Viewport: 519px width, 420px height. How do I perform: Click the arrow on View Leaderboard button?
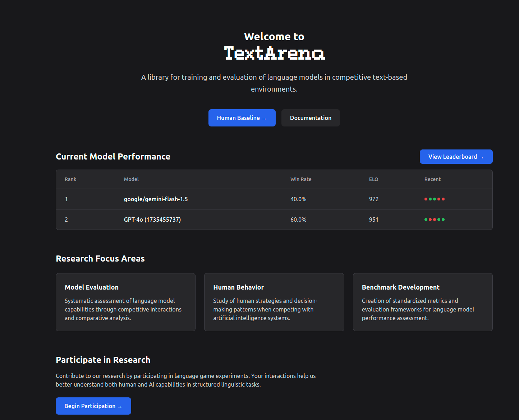click(481, 157)
